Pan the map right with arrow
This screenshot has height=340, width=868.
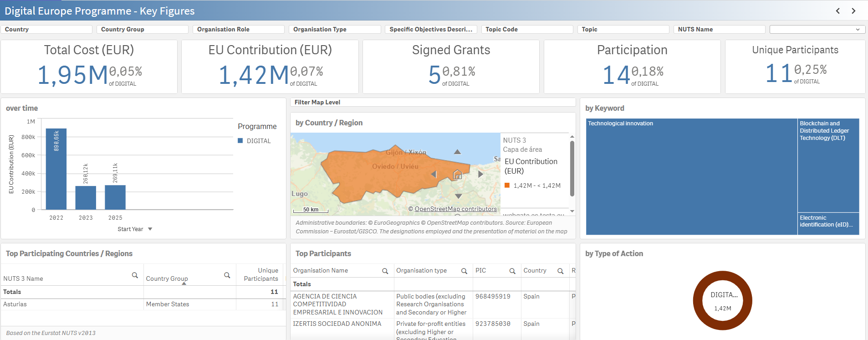click(x=480, y=174)
